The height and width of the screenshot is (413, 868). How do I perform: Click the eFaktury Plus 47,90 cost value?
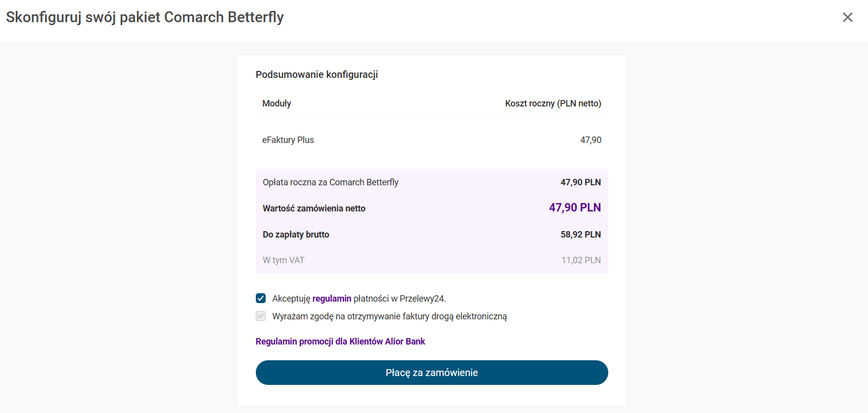590,140
